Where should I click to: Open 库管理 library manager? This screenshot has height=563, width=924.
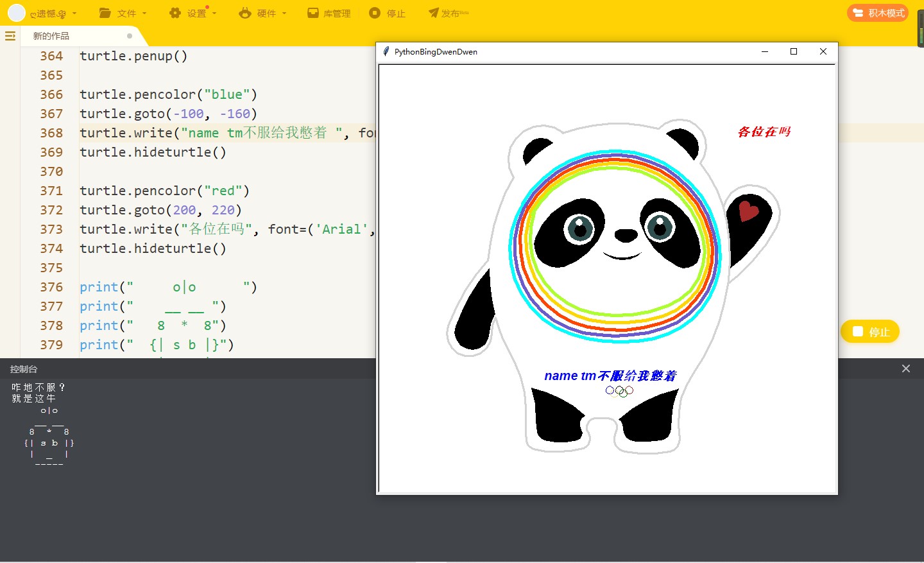(x=329, y=13)
